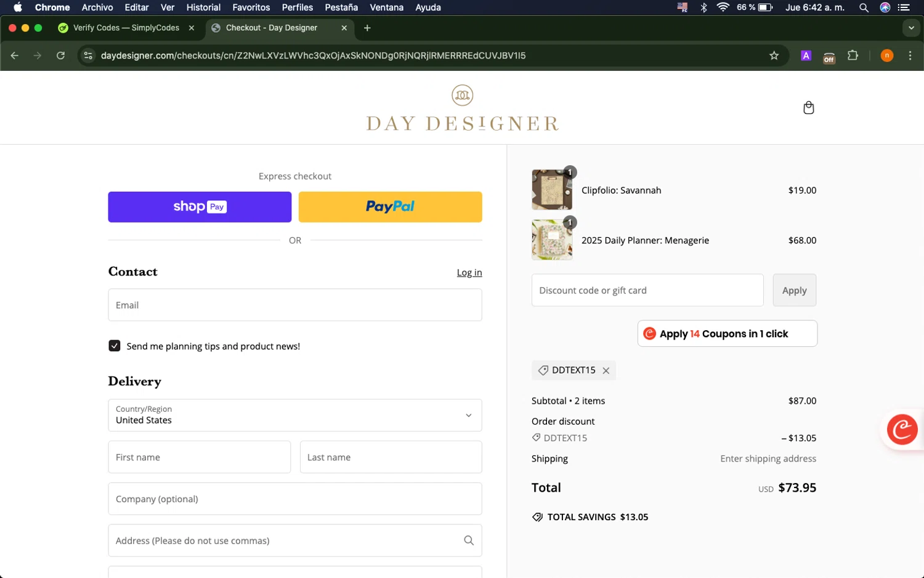This screenshot has width=924, height=578.
Task: Click the browser address bar URL
Action: (x=314, y=55)
